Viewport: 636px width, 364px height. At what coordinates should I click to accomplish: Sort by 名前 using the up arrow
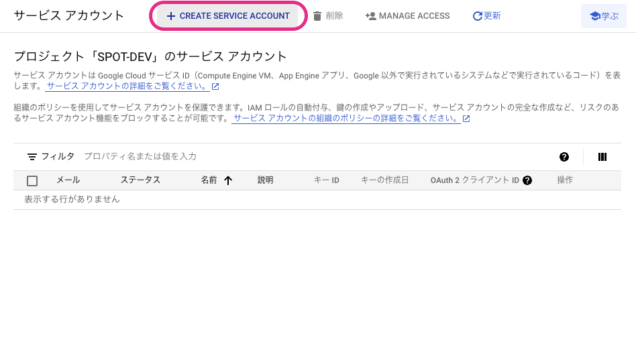click(x=228, y=180)
